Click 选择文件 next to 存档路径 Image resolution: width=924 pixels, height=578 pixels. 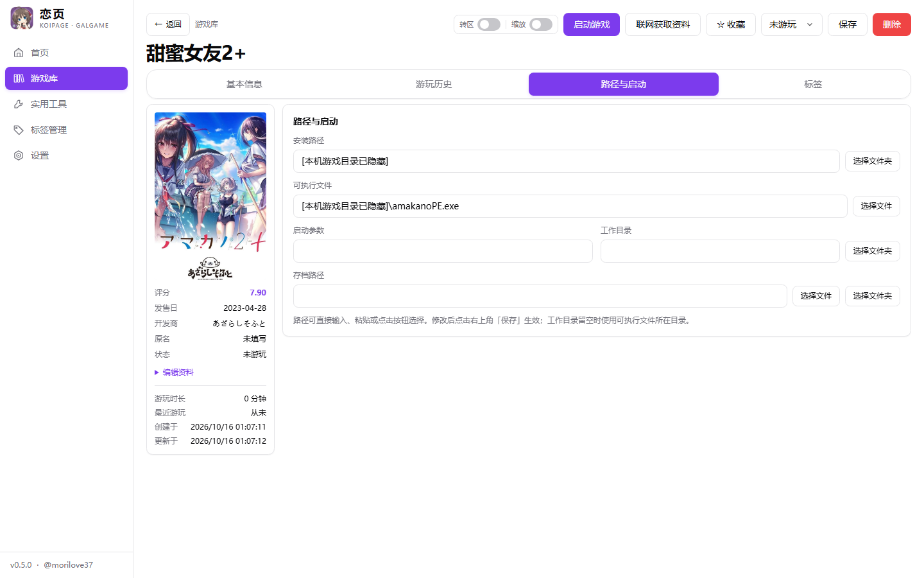[816, 296]
